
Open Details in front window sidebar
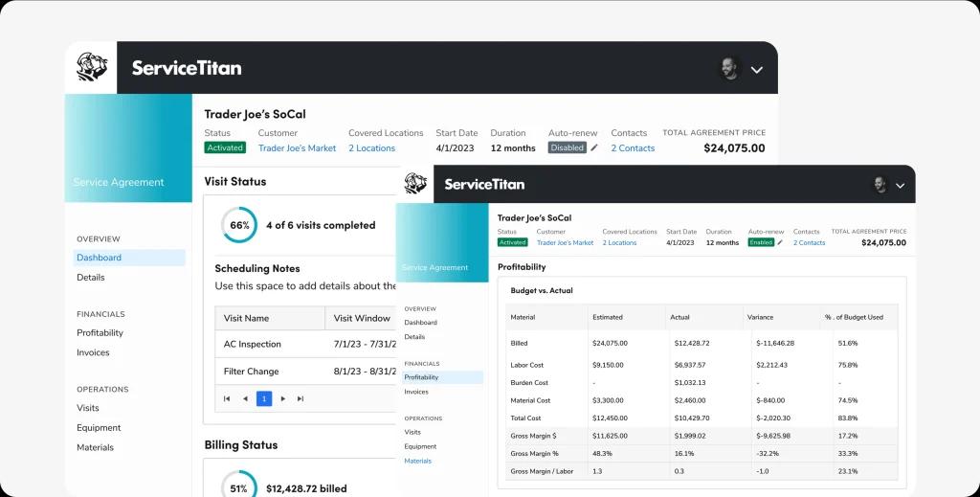(414, 337)
